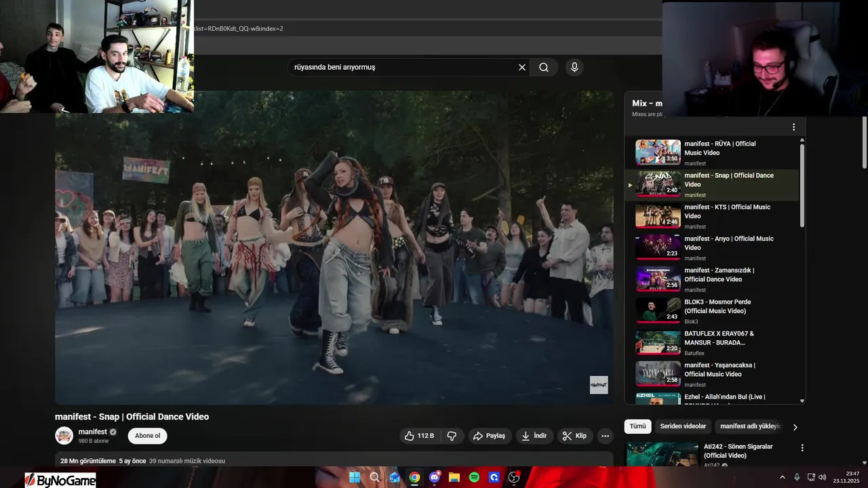868x488 pixels.
Task: Click the page scrollbar on right edge
Action: [x=865, y=142]
